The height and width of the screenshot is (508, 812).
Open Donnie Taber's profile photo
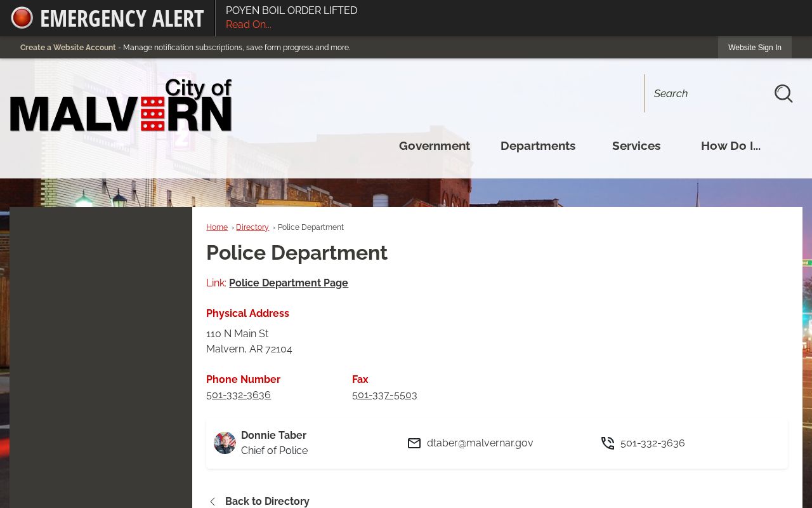click(225, 443)
